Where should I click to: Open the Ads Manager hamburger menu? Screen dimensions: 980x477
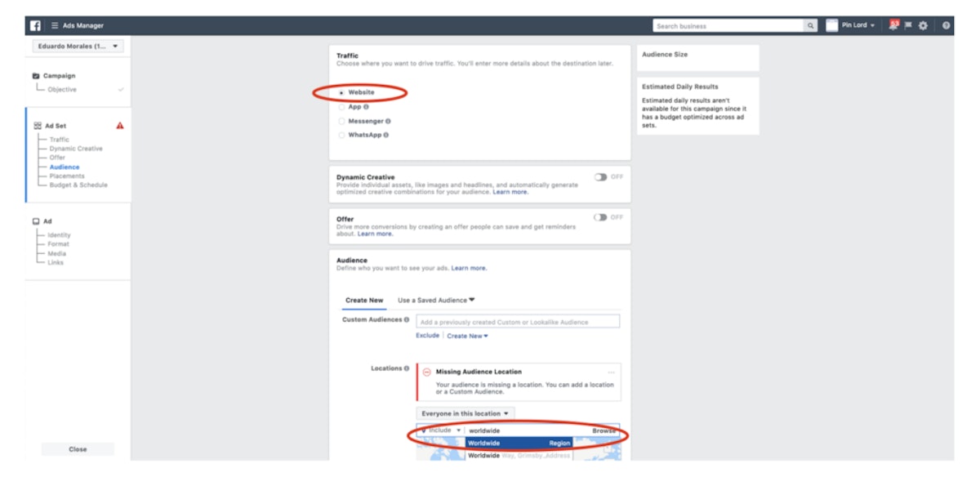[55, 26]
